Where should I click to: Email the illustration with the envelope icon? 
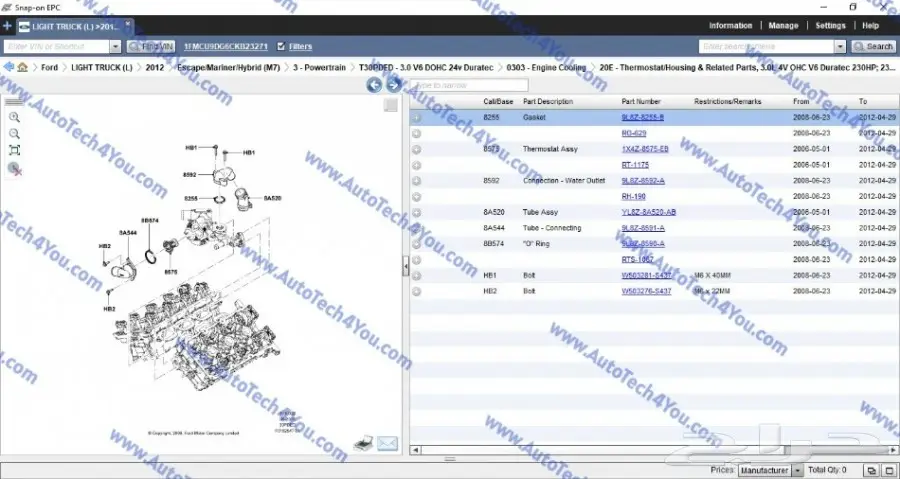click(387, 443)
